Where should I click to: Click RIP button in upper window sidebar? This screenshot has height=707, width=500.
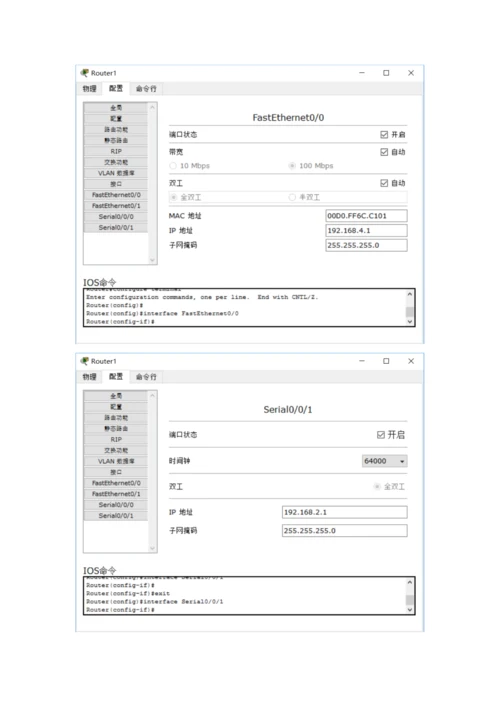[116, 151]
